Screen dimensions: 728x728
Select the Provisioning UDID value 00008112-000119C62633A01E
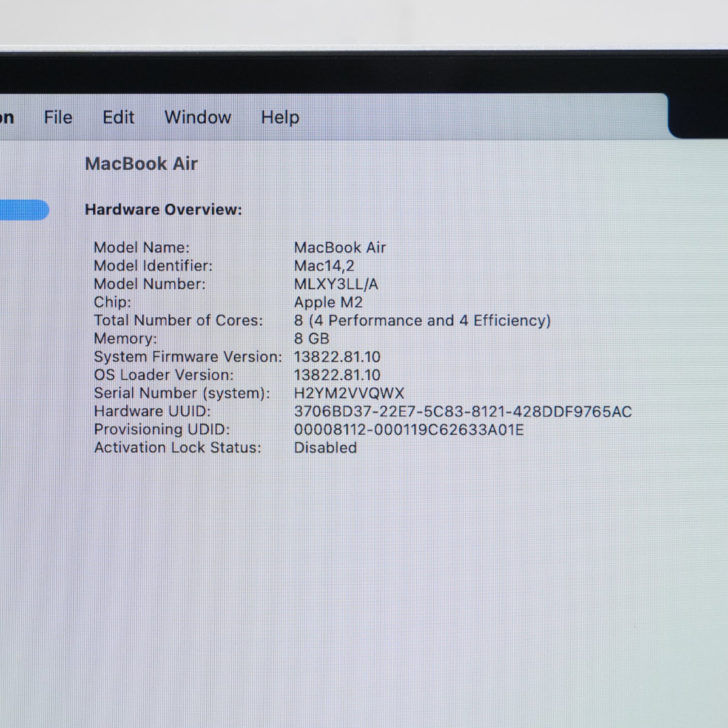tap(409, 430)
